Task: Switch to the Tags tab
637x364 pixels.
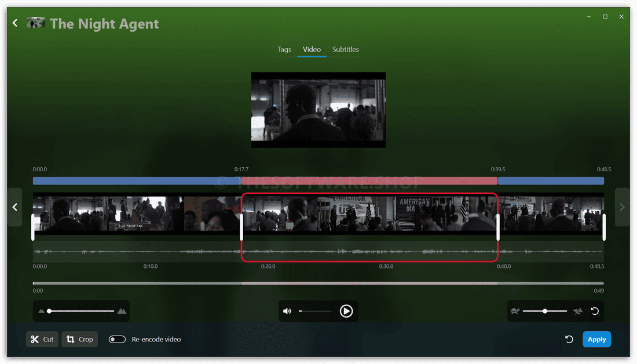Action: pos(284,50)
